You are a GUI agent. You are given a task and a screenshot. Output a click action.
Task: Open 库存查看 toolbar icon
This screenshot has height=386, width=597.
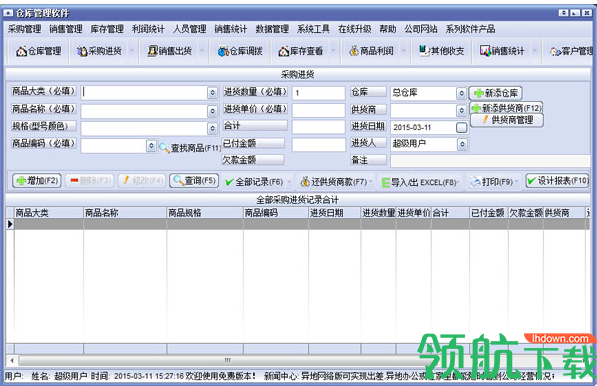click(301, 51)
